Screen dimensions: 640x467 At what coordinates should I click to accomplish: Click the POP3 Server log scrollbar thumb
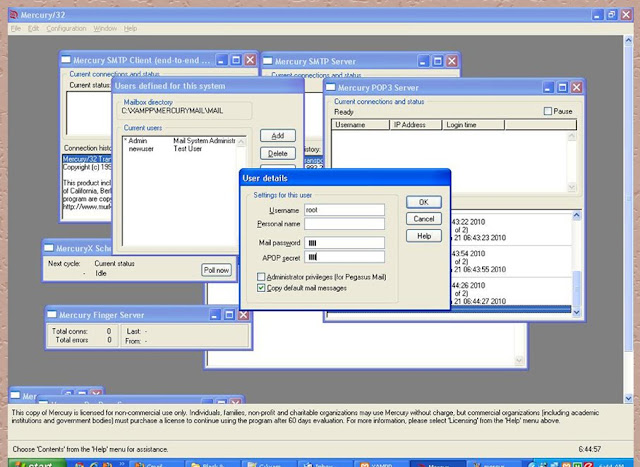pos(576,288)
